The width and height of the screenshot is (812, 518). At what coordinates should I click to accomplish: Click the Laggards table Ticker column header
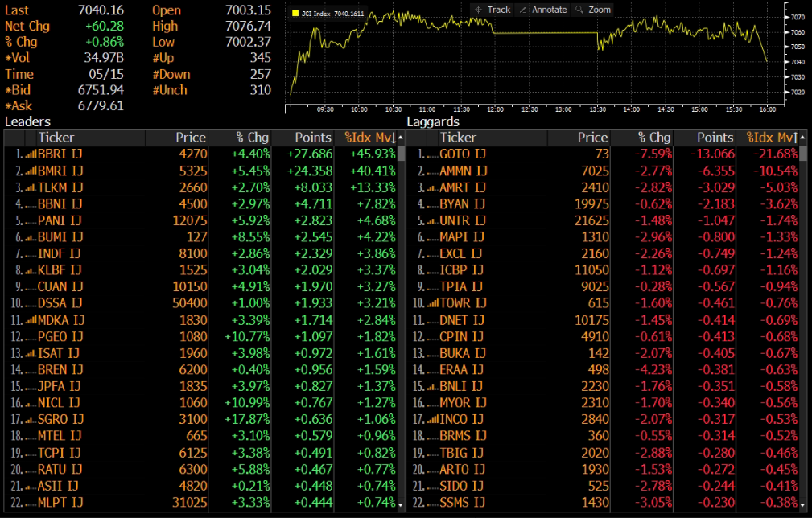coord(458,138)
